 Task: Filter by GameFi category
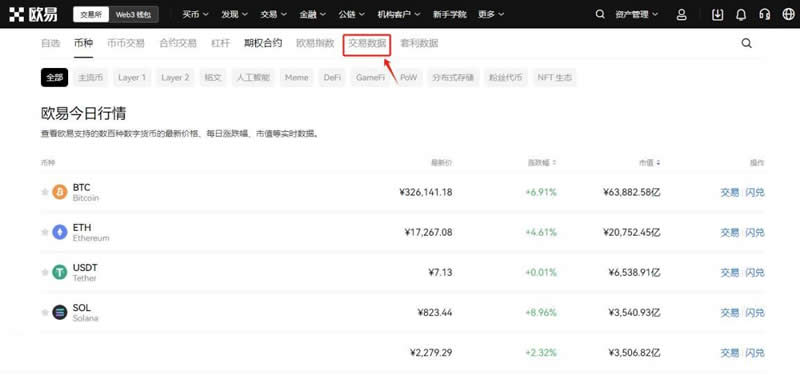point(370,78)
